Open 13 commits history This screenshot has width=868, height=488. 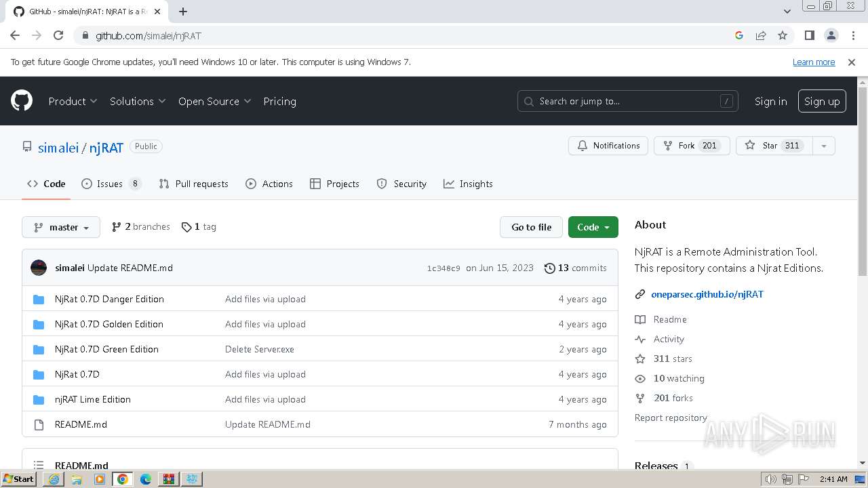click(576, 268)
